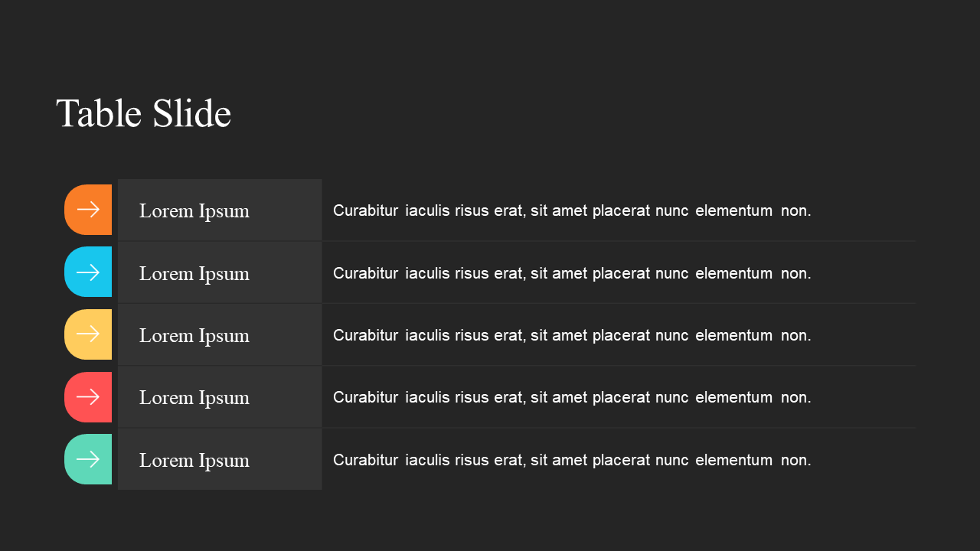The image size is (980, 551).
Task: Click "risus" in the red row description
Action: (x=472, y=397)
